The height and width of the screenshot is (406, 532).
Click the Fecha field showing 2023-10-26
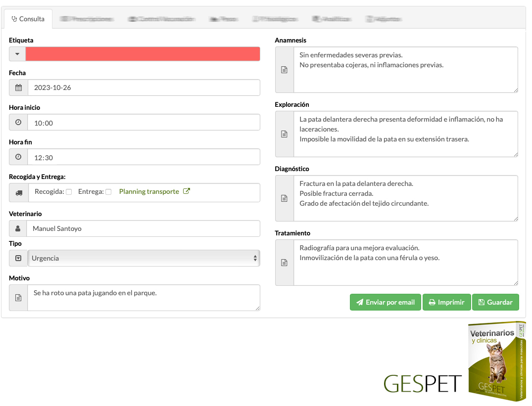pos(144,88)
